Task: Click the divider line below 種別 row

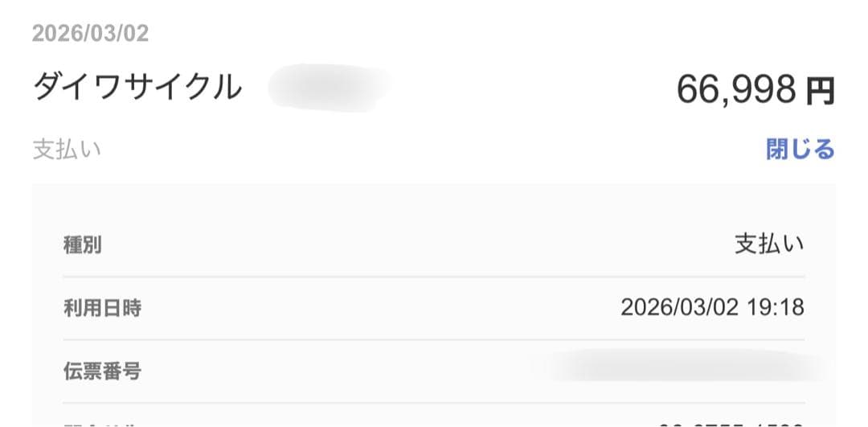Action: coord(434,277)
